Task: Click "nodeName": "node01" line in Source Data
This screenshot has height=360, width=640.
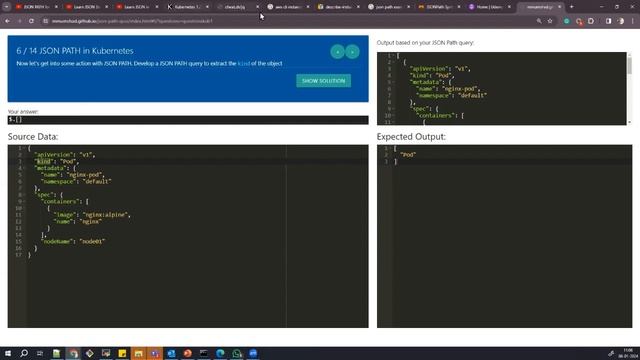Action: click(x=73, y=242)
